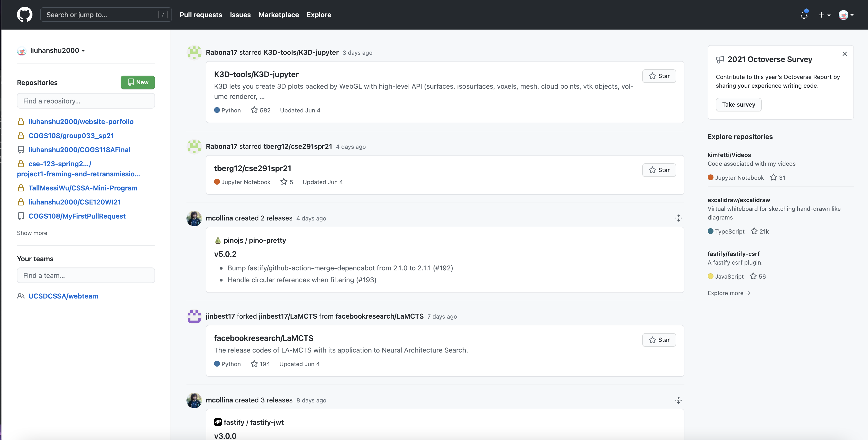Viewport: 868px width, 440px height.
Task: Open cse-123-spring2 project1-framing repository
Action: (x=78, y=169)
